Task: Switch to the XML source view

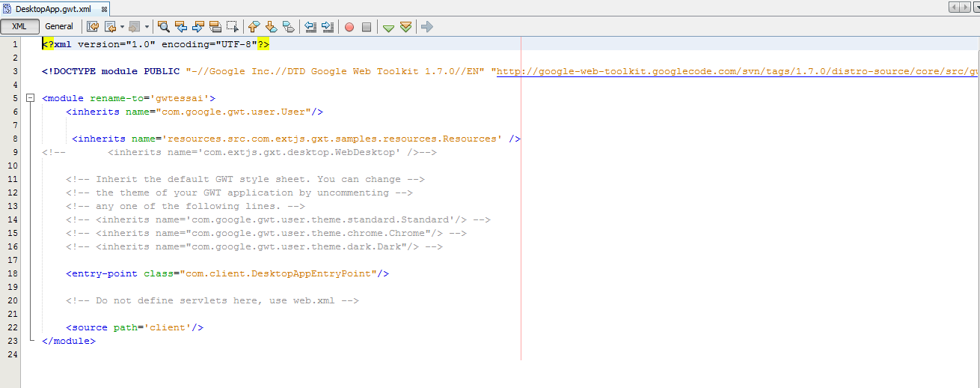Action: (19, 27)
